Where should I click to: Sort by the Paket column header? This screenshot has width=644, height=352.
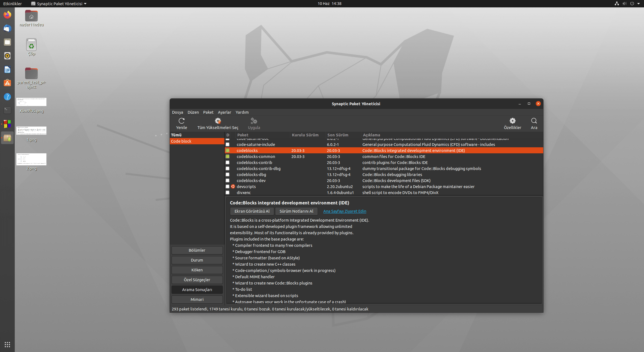click(262, 135)
